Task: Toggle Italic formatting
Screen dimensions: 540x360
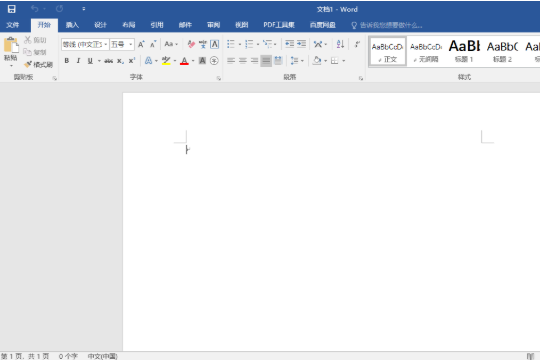Action: (79, 61)
